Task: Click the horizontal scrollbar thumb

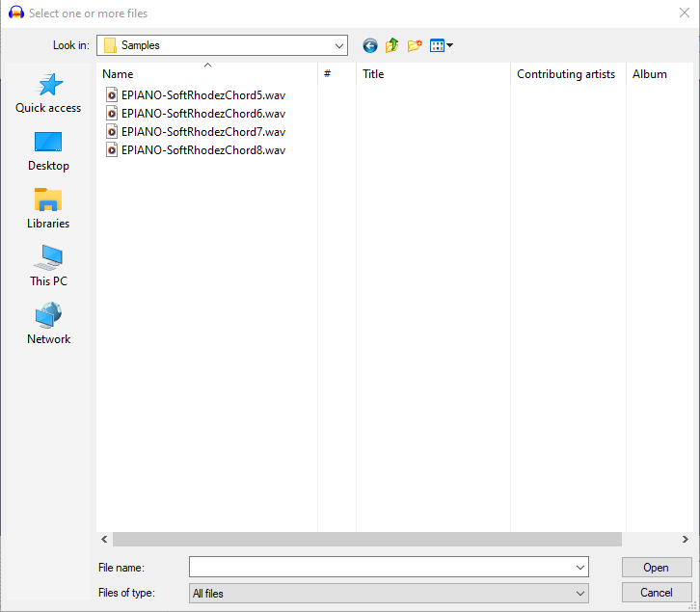Action: click(367, 540)
